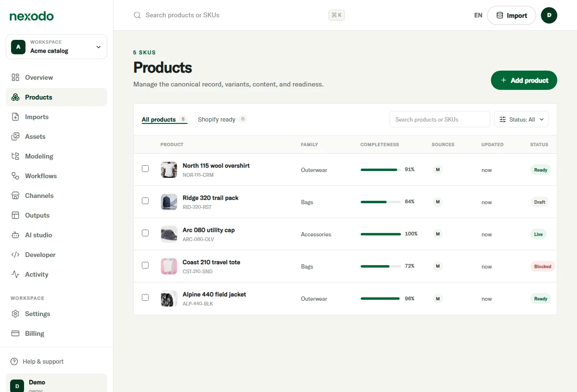Open Workflows in the sidebar
This screenshot has height=392, width=577.
(56, 176)
